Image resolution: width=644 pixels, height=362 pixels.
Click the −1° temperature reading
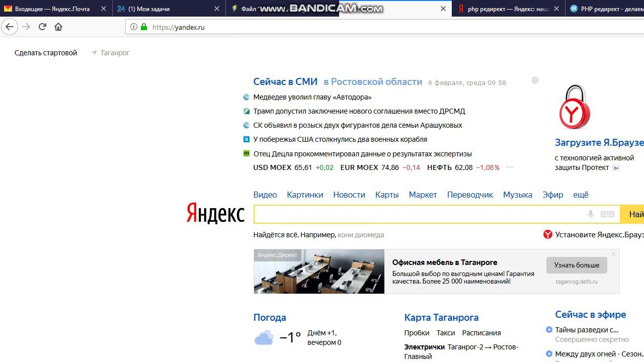pyautogui.click(x=290, y=337)
